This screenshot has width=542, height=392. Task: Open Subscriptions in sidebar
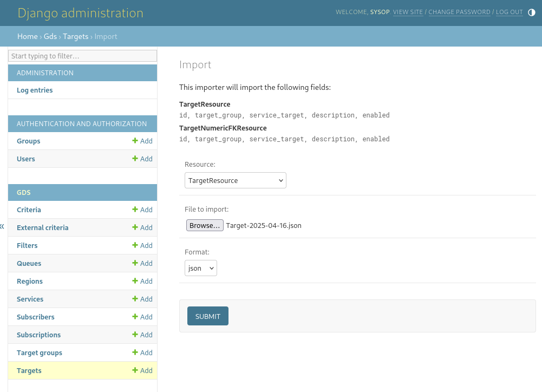tap(39, 335)
